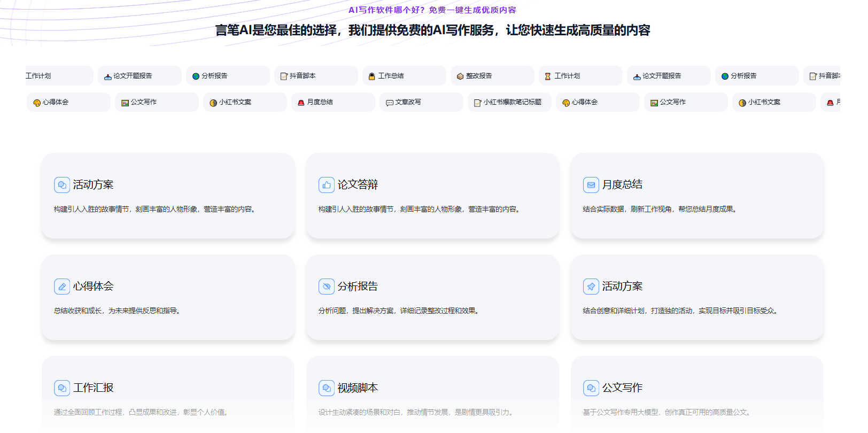Click the pencil icon on the 心得体会 card

click(x=62, y=287)
